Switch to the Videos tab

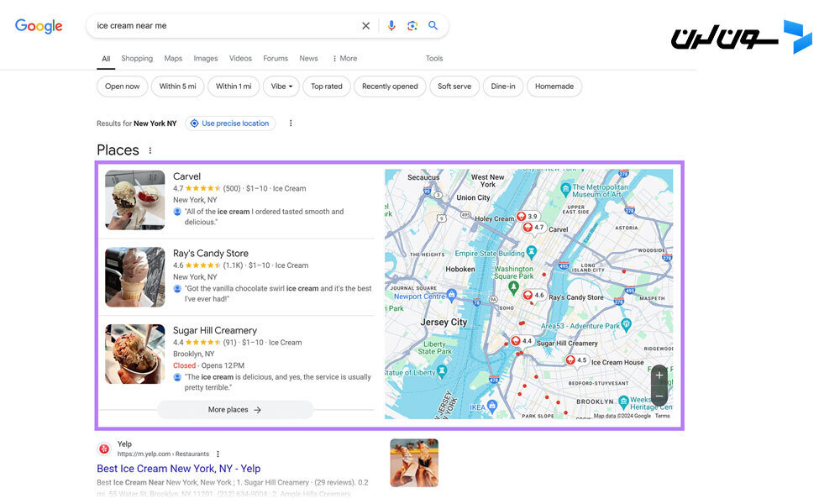click(x=240, y=59)
